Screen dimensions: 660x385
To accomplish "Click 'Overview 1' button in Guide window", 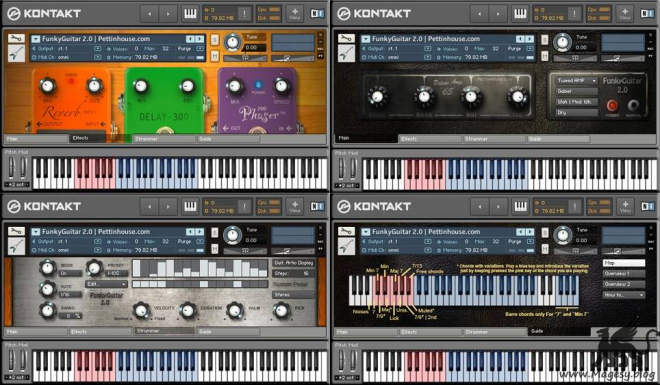I will (x=624, y=273).
